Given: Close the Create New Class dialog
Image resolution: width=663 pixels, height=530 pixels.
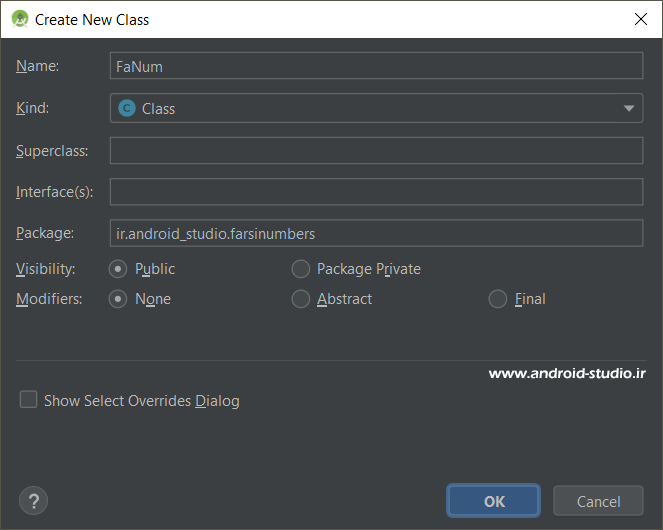Looking at the screenshot, I should point(639,19).
